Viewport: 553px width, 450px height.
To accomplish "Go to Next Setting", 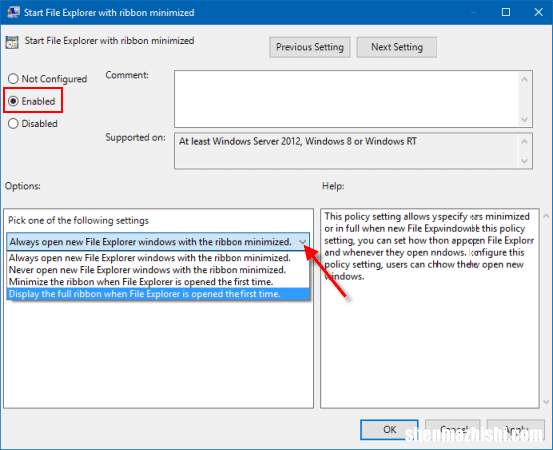I will coord(396,47).
